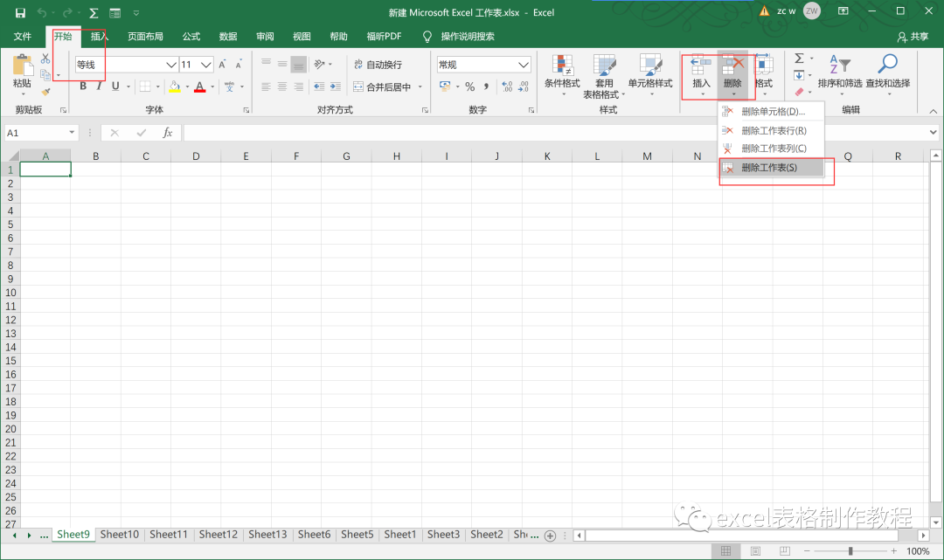The height and width of the screenshot is (560, 944).
Task: Increase font size with large A icon
Action: [x=222, y=65]
